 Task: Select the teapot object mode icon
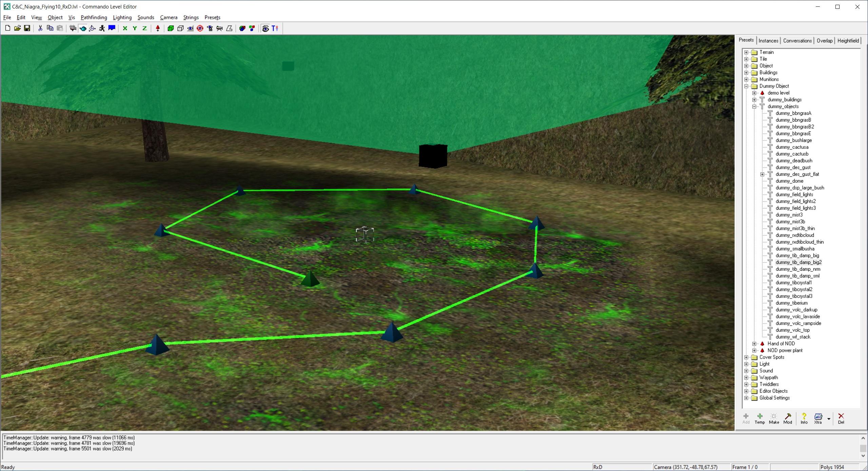pos(83,28)
